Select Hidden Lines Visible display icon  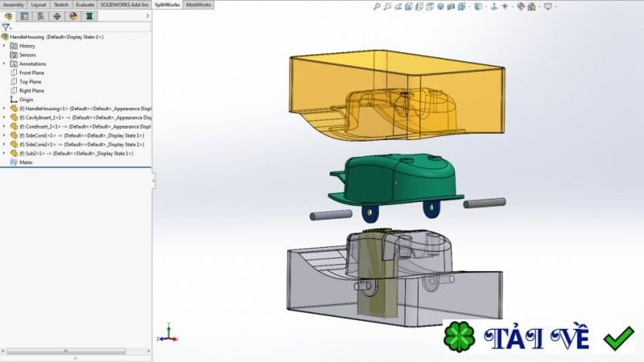[419, 6]
